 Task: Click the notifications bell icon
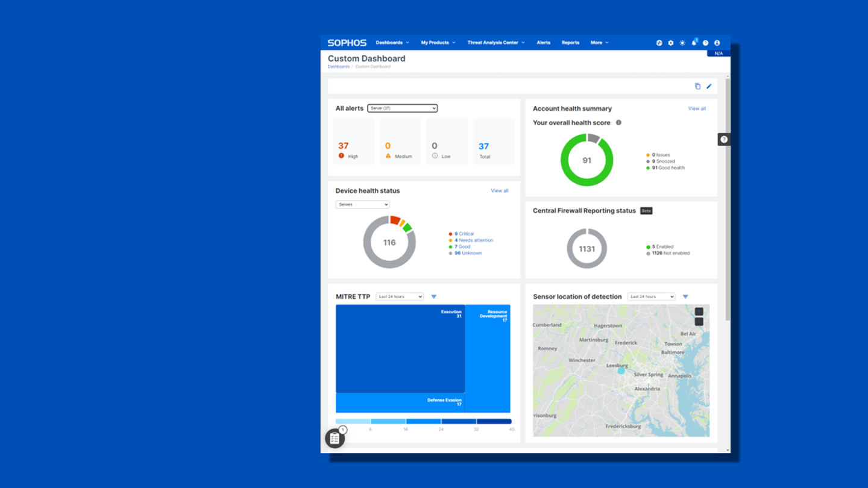click(x=694, y=43)
